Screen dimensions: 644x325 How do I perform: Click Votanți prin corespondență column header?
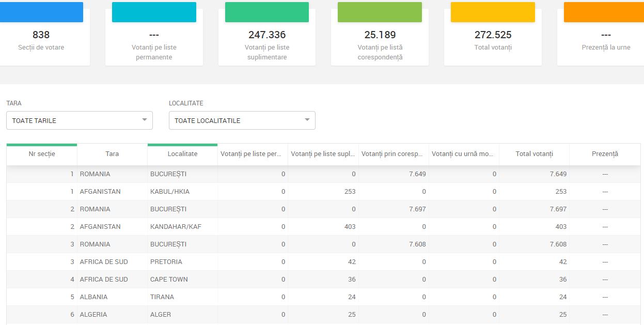[394, 154]
